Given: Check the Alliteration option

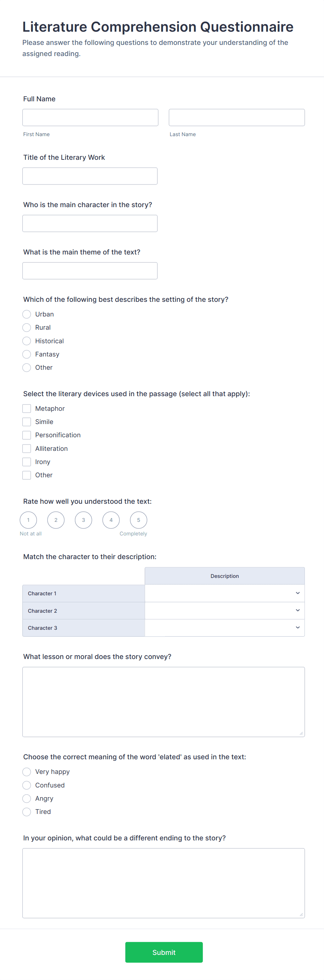Looking at the screenshot, I should [x=26, y=448].
